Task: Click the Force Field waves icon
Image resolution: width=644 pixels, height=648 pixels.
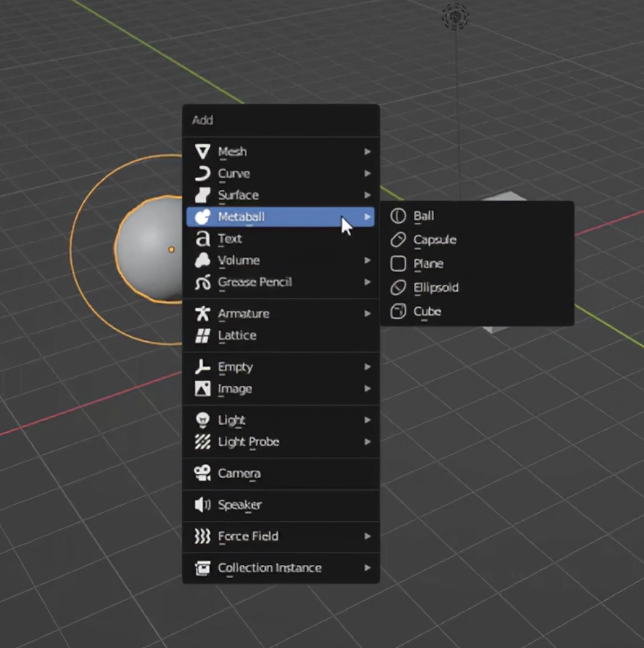Action: 202,536
